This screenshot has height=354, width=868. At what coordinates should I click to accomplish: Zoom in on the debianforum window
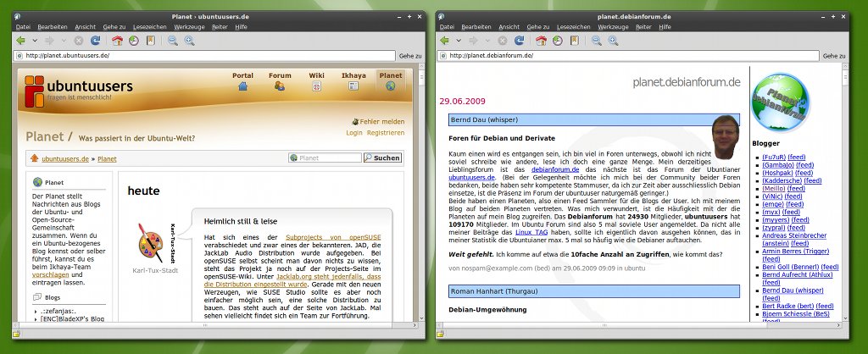613,41
